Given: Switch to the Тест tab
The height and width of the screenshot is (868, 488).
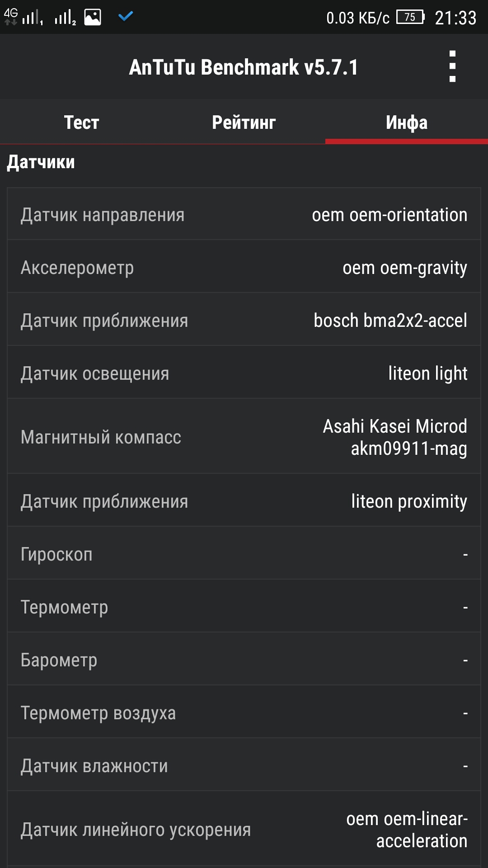Looking at the screenshot, I should 81,122.
